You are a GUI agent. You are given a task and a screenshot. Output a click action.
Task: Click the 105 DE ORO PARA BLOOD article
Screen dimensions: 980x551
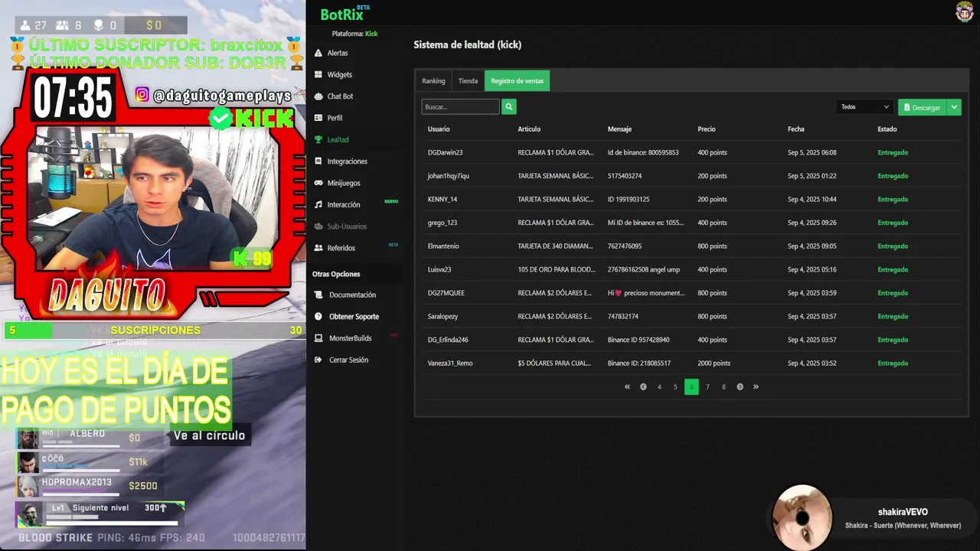(556, 269)
